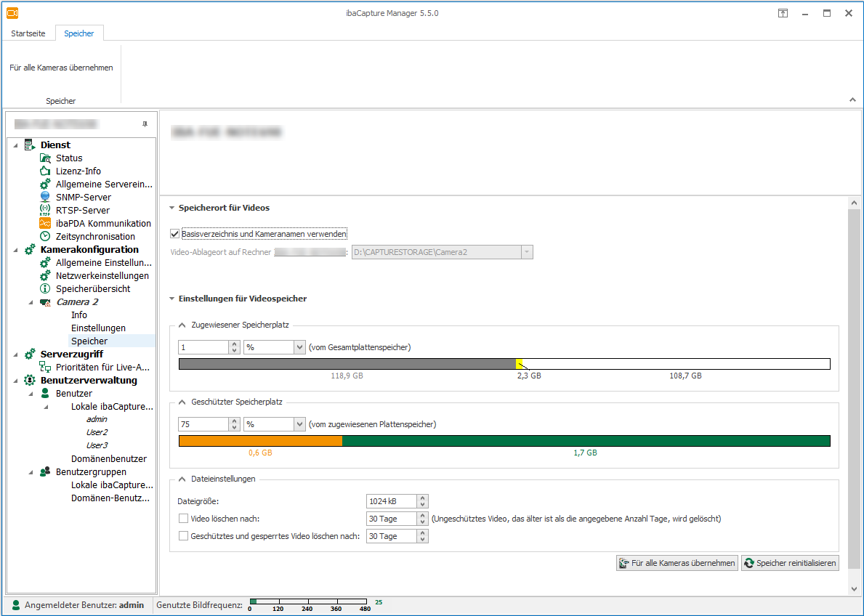Viewport: 864px width, 616px height.
Task: Click bottom Für alle Kameras übernehmen button
Action: point(677,563)
